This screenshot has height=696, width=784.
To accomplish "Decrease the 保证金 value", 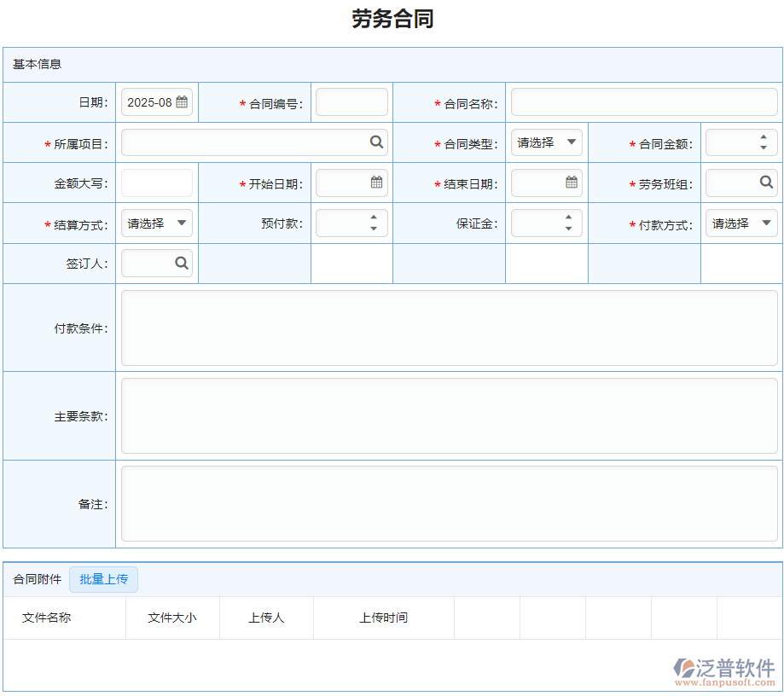I will click(x=570, y=227).
